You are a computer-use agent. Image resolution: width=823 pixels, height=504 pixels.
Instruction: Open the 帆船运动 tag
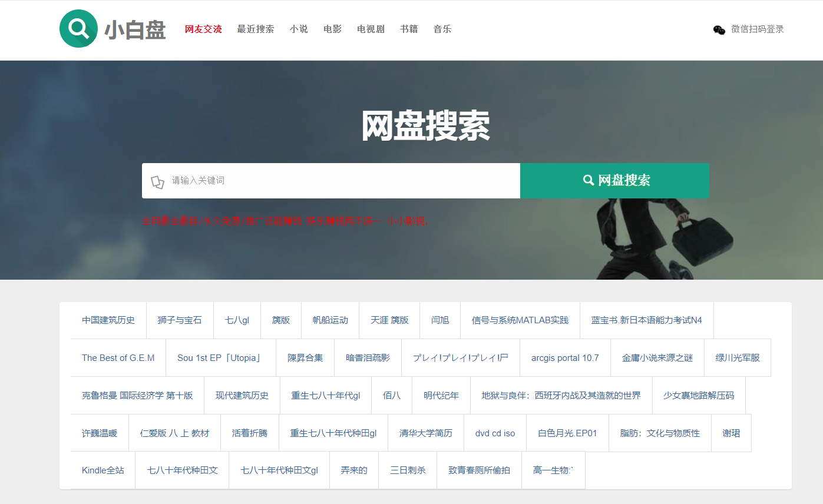(330, 320)
